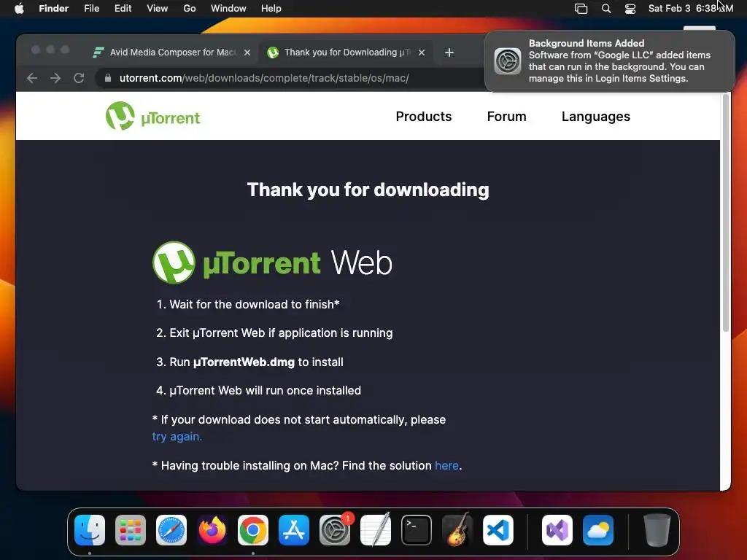Open Control Center in menu bar
This screenshot has height=560, width=747.
pyautogui.click(x=630, y=9)
